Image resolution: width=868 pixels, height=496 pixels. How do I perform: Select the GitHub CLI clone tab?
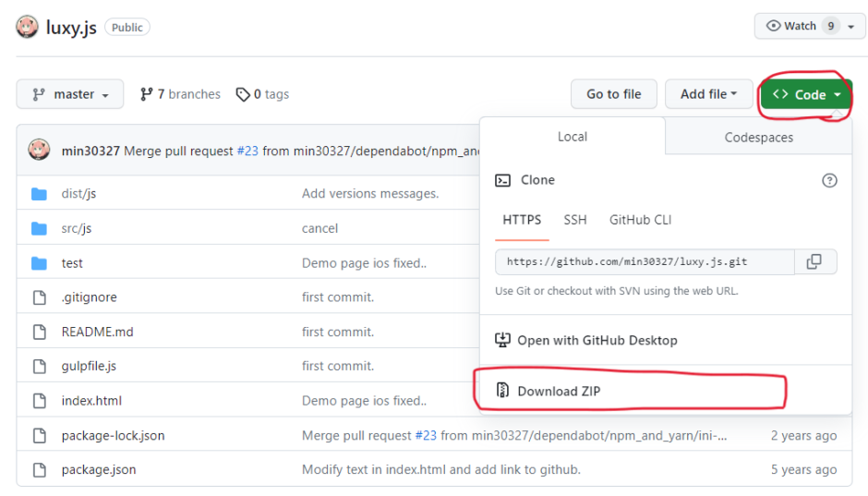coord(640,220)
